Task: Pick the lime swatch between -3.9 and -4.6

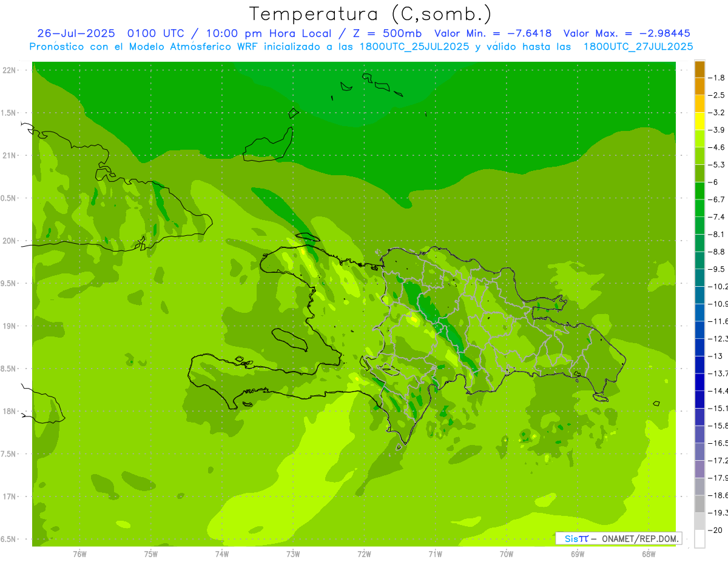Action: click(x=699, y=138)
